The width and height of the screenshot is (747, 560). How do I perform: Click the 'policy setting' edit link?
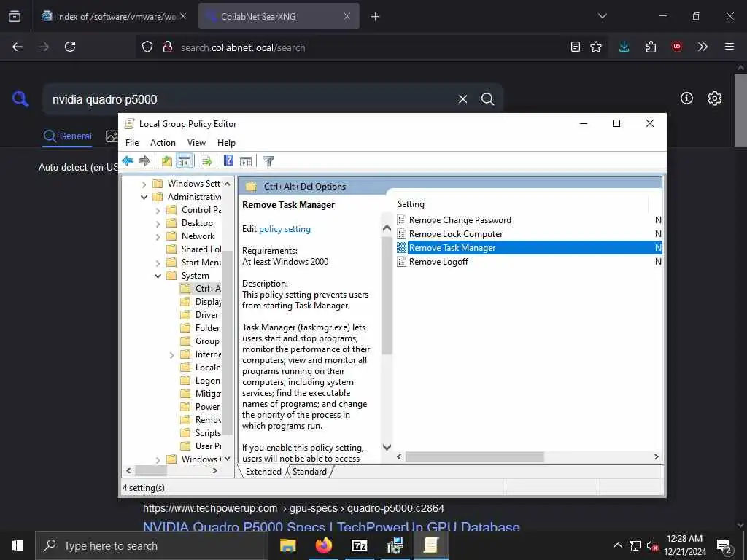(285, 229)
